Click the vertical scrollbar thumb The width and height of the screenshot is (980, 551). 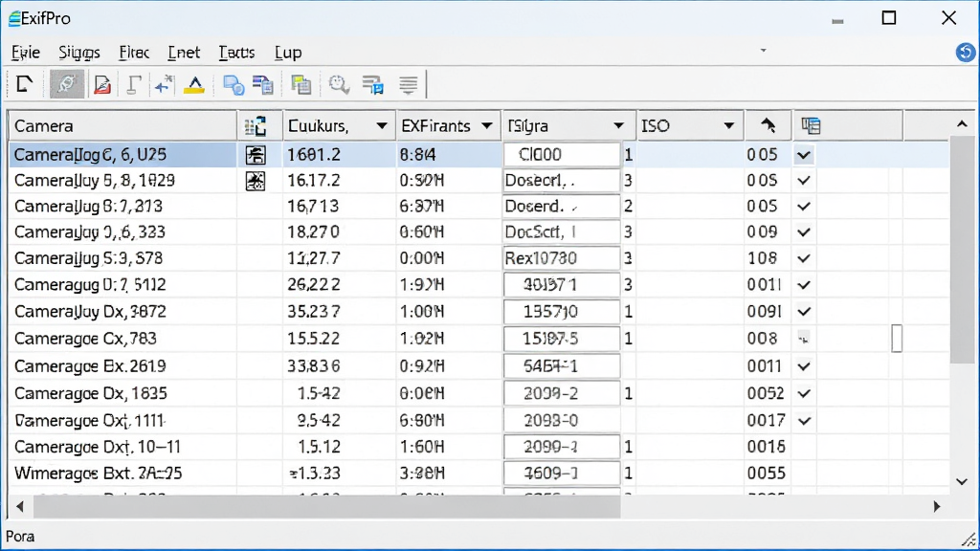click(962, 250)
